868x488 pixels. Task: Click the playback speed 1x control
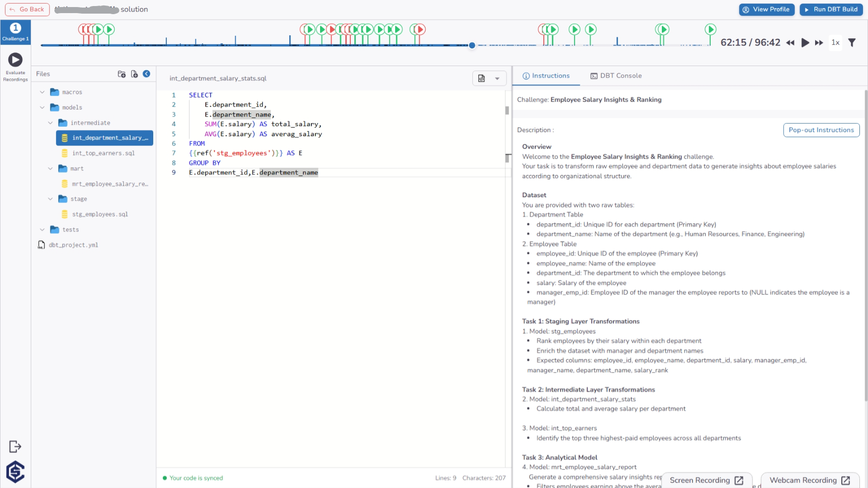click(835, 43)
